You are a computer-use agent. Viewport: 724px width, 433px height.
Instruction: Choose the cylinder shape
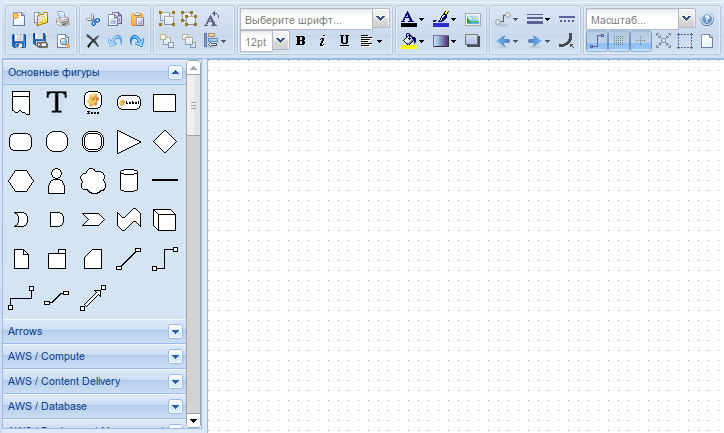(x=128, y=181)
